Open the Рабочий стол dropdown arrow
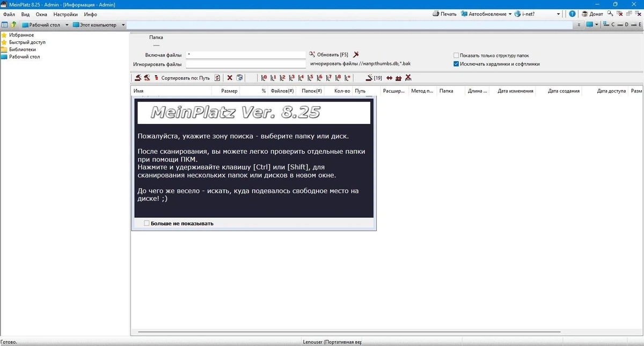 point(67,25)
